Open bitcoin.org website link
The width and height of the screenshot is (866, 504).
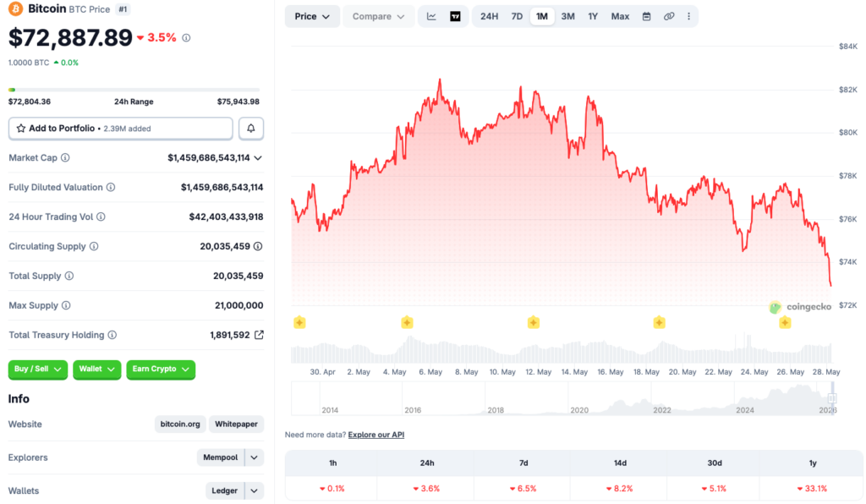(180, 425)
